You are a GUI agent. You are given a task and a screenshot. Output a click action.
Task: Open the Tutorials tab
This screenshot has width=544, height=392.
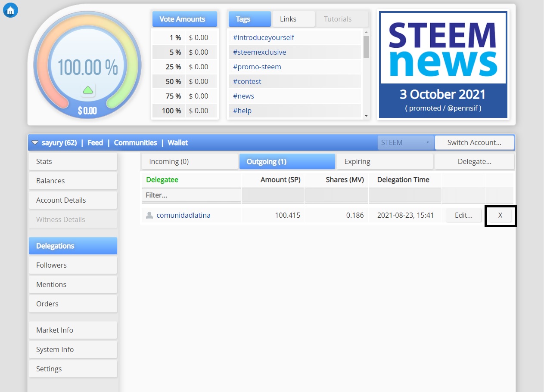click(x=342, y=19)
